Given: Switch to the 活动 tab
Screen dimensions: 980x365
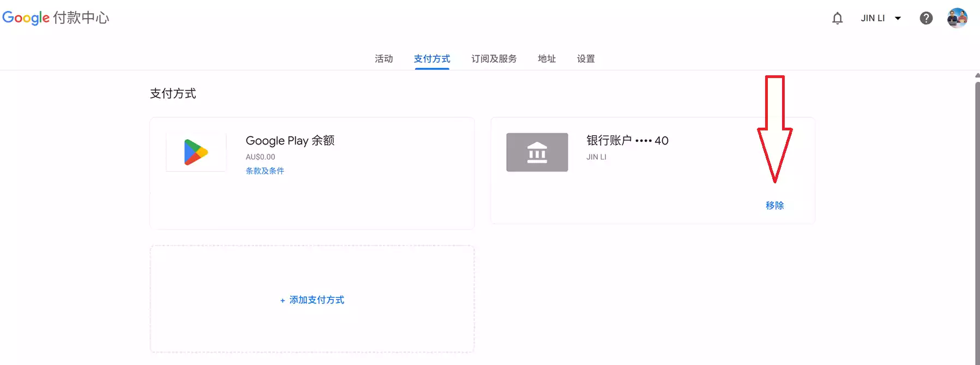Looking at the screenshot, I should tap(383, 58).
